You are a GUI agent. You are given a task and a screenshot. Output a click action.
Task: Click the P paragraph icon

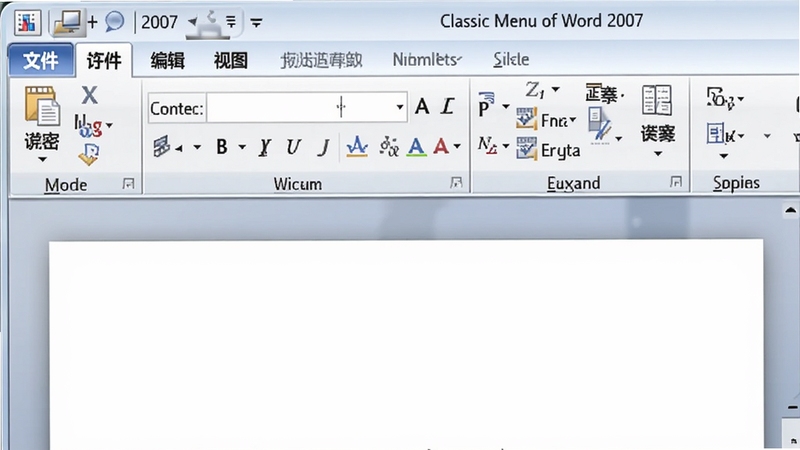coord(486,105)
